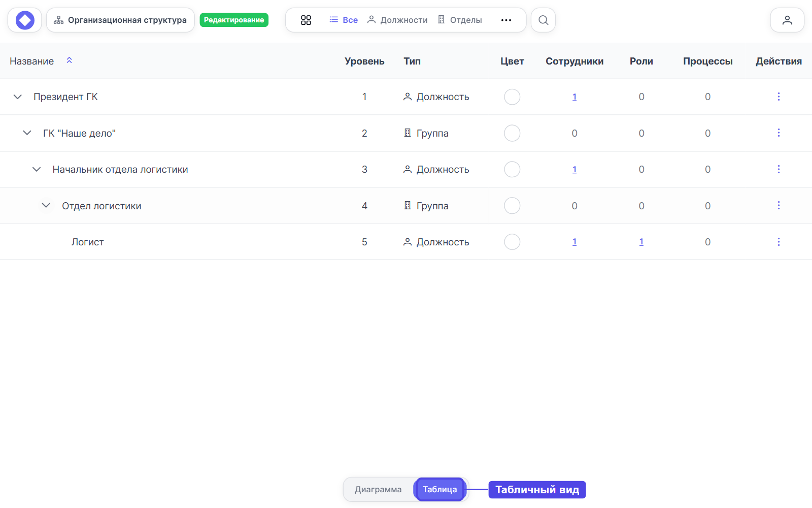812x508 pixels.
Task: Click the Редактирование mode badge
Action: coord(234,20)
